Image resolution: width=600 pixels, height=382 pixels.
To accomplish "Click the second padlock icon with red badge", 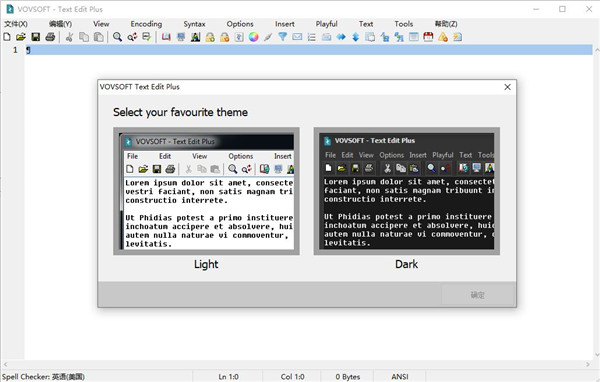I will pyautogui.click(x=224, y=37).
